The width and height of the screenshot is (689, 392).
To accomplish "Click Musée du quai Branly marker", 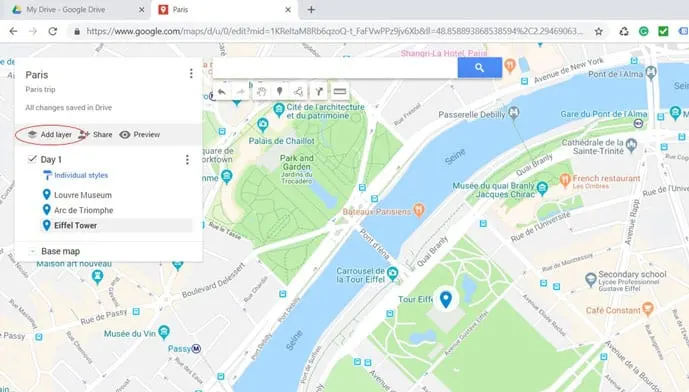I will pyautogui.click(x=542, y=189).
